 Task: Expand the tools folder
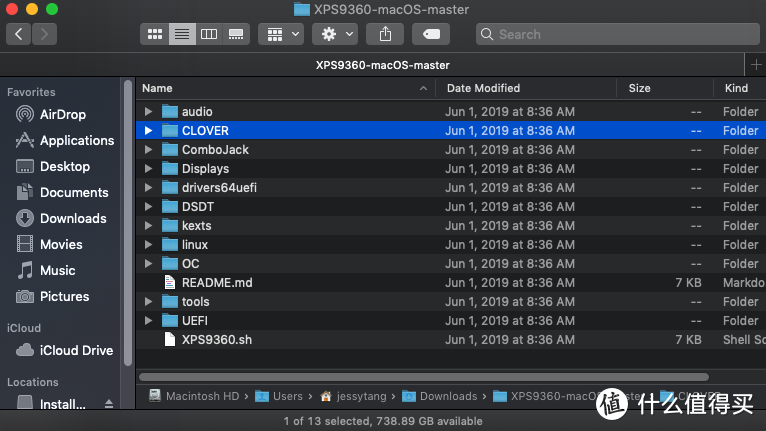[x=148, y=302]
